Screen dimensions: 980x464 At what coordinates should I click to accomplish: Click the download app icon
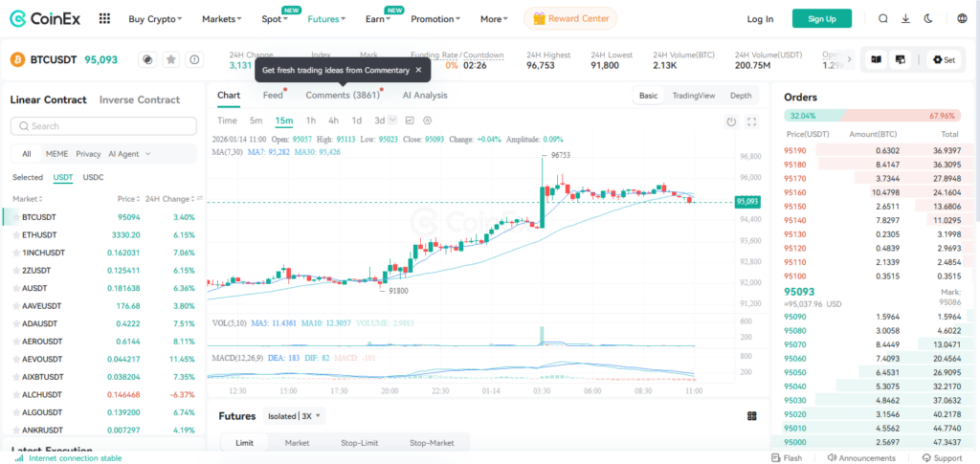[905, 19]
